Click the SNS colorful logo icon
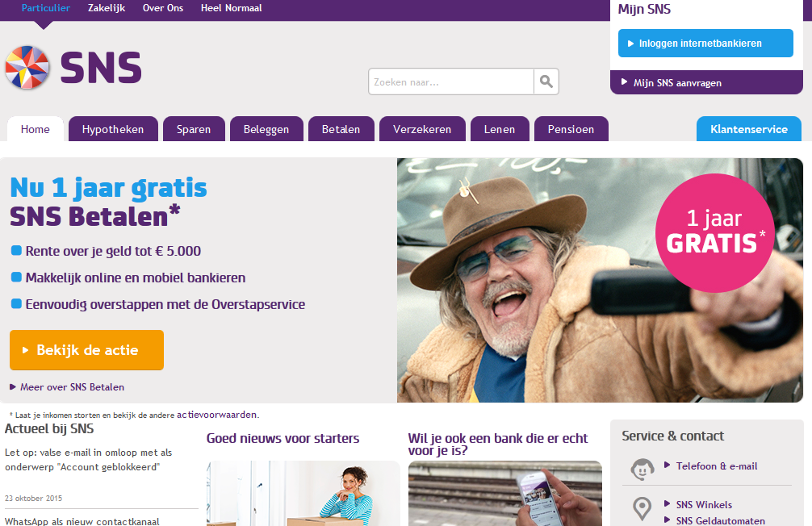Screen dimensions: 812x526 click(27, 67)
